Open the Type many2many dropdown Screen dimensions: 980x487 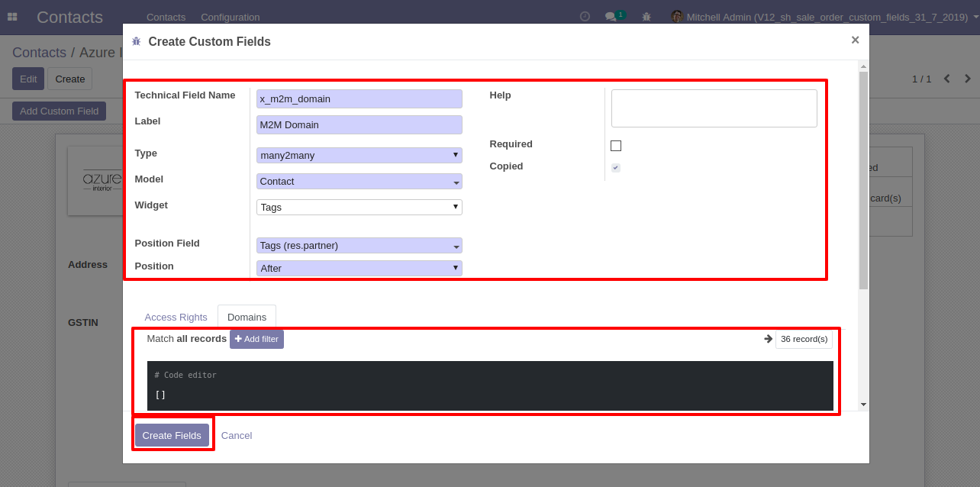359,155
